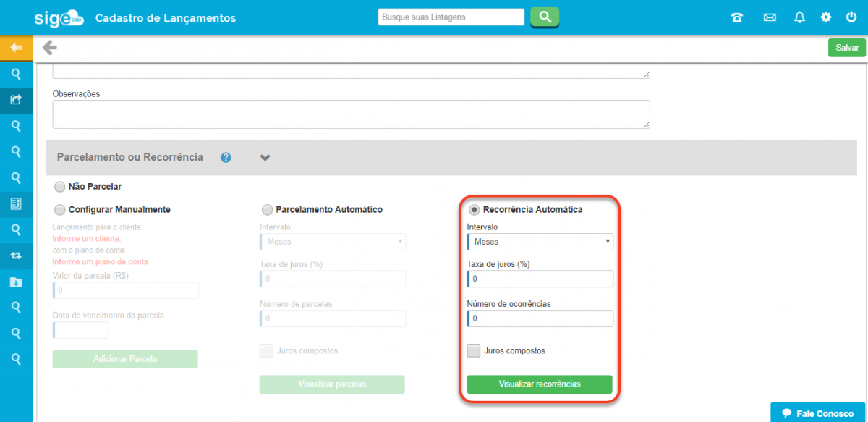Click the Número de ocorrências field
Image resolution: width=868 pixels, height=422 pixels.
pos(540,318)
